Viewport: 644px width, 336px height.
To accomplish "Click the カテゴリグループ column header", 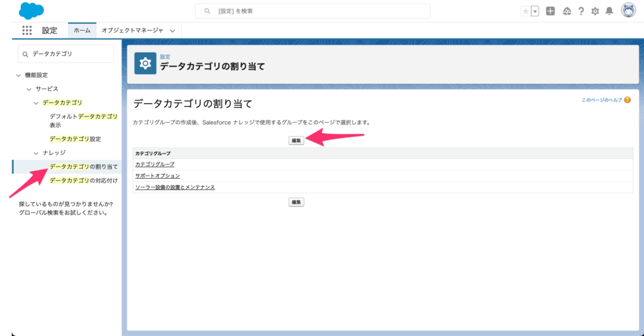I will 153,153.
